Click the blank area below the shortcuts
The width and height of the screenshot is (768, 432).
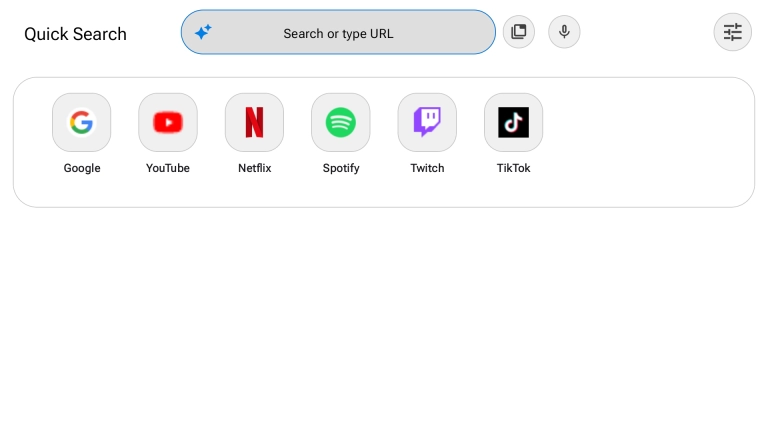click(384, 320)
